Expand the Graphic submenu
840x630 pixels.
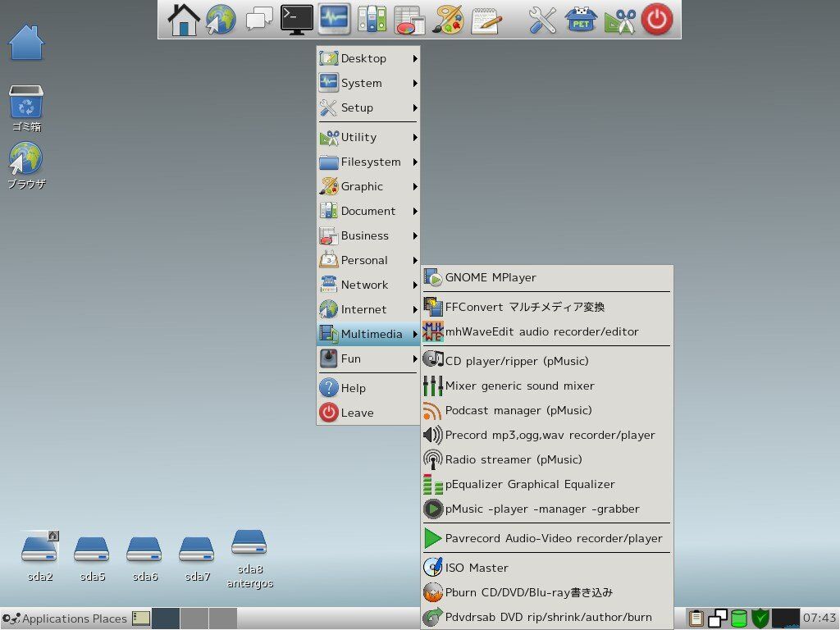[x=364, y=186]
